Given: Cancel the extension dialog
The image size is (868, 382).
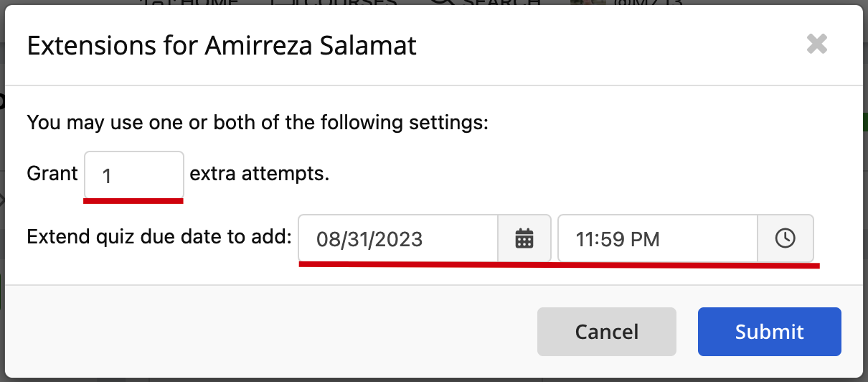Looking at the screenshot, I should pyautogui.click(x=607, y=332).
